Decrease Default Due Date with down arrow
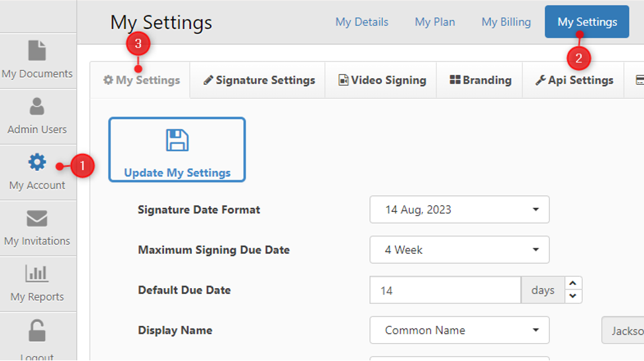Viewport: 644px width, 361px height. click(573, 297)
